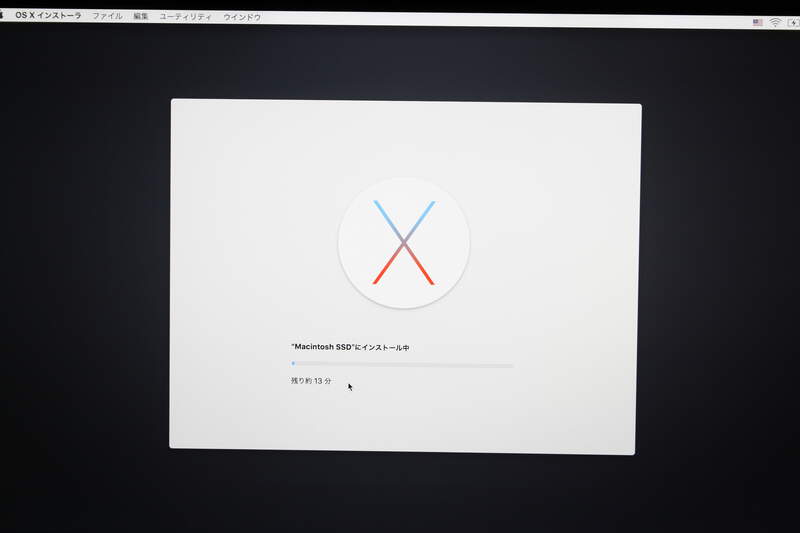The width and height of the screenshot is (800, 533).
Task: Open the 編集 menu
Action: pyautogui.click(x=141, y=17)
